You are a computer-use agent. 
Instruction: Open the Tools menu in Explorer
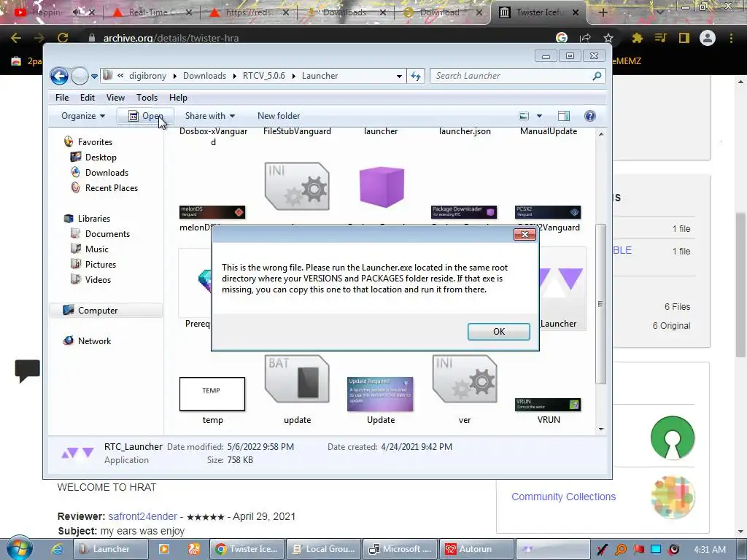pyautogui.click(x=147, y=98)
